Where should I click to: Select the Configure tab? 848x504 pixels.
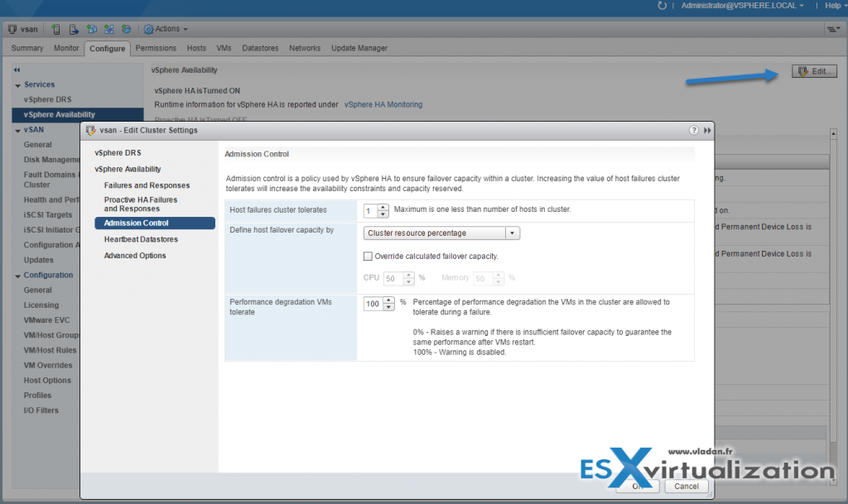(x=107, y=49)
